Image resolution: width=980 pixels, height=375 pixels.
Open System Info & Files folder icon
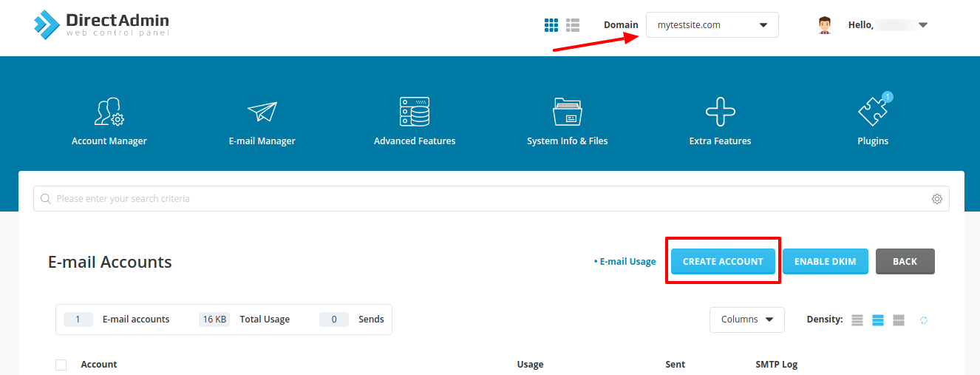pyautogui.click(x=568, y=112)
